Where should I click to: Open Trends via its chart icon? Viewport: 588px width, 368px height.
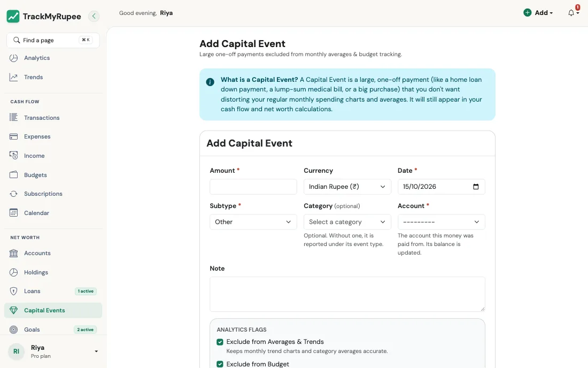pyautogui.click(x=13, y=77)
